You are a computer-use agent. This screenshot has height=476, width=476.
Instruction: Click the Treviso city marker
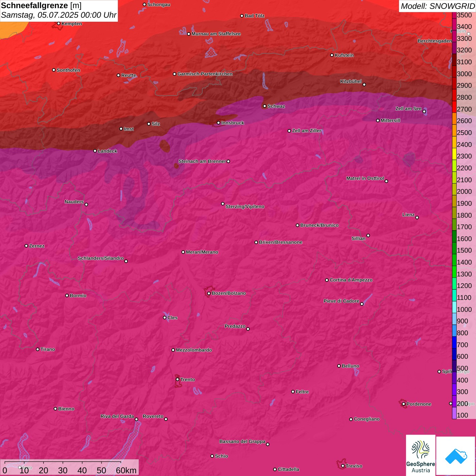click(343, 466)
